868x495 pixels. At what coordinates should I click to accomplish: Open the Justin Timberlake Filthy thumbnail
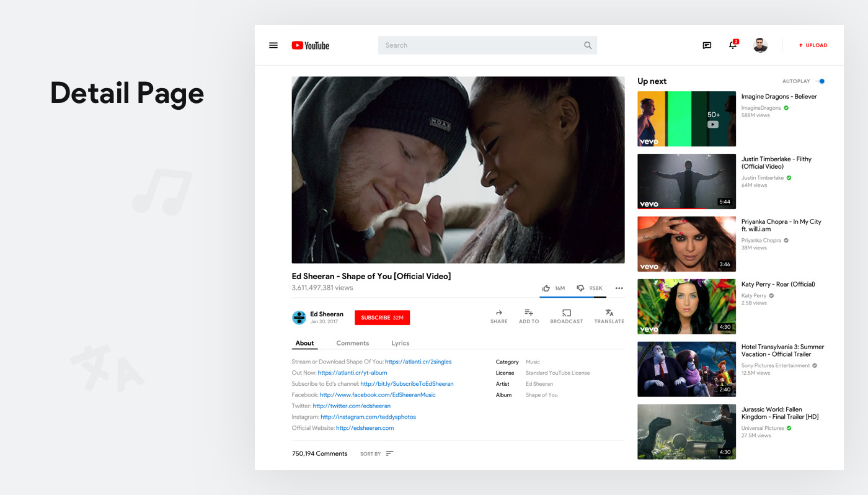click(687, 182)
